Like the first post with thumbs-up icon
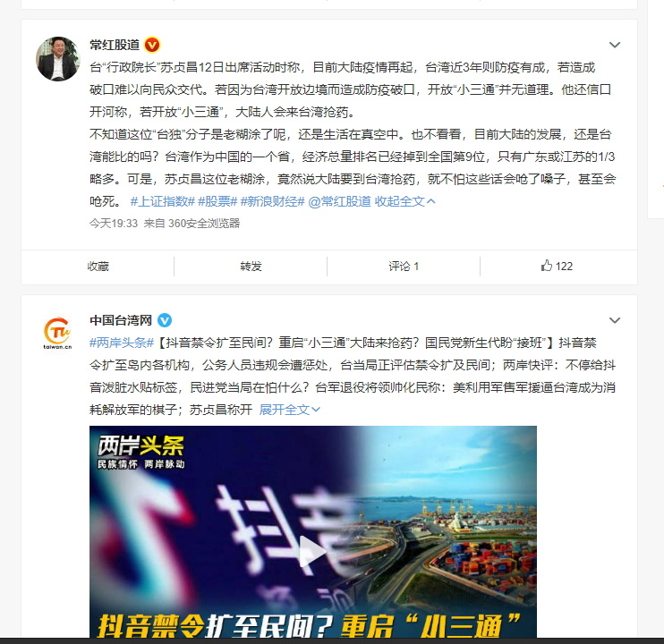664x644 pixels. [557, 267]
